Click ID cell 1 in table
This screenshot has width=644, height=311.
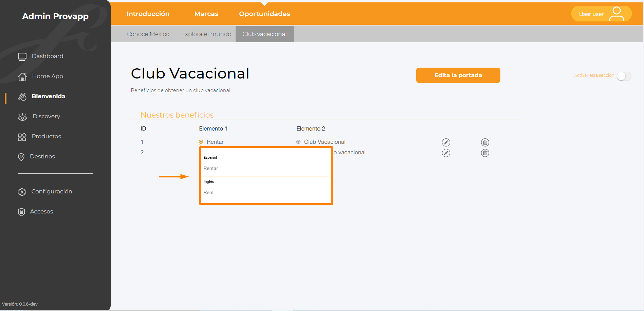coord(142,142)
